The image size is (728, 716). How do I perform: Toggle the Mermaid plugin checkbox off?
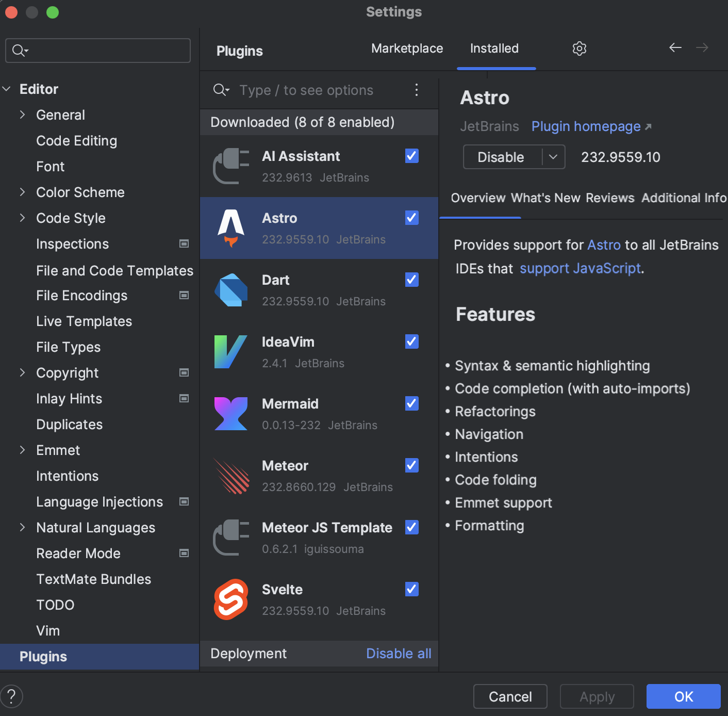(x=411, y=403)
